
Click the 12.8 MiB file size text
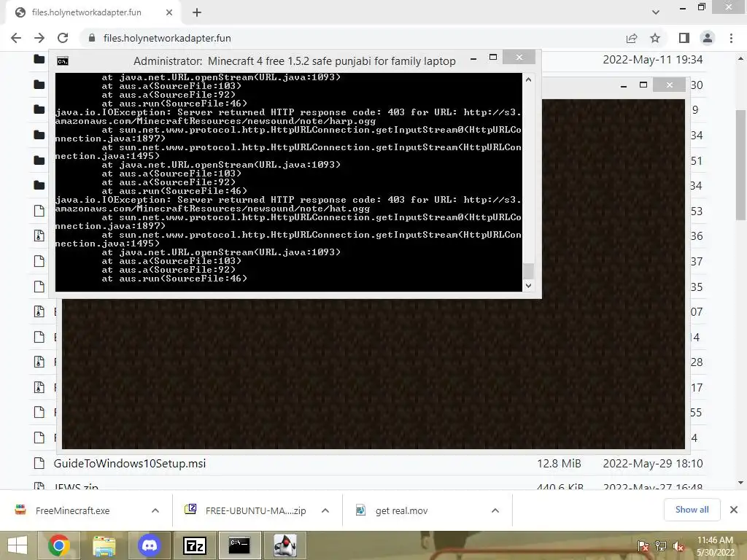[x=559, y=463]
